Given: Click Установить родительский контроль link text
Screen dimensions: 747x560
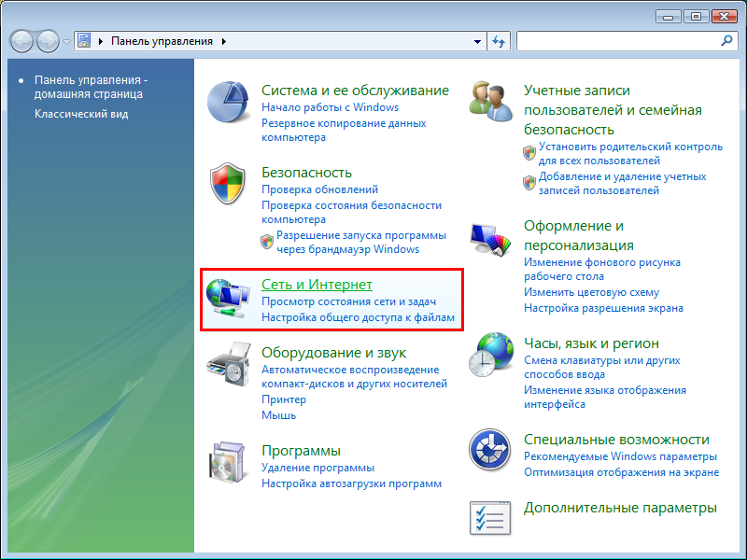Looking at the screenshot, I should [631, 153].
